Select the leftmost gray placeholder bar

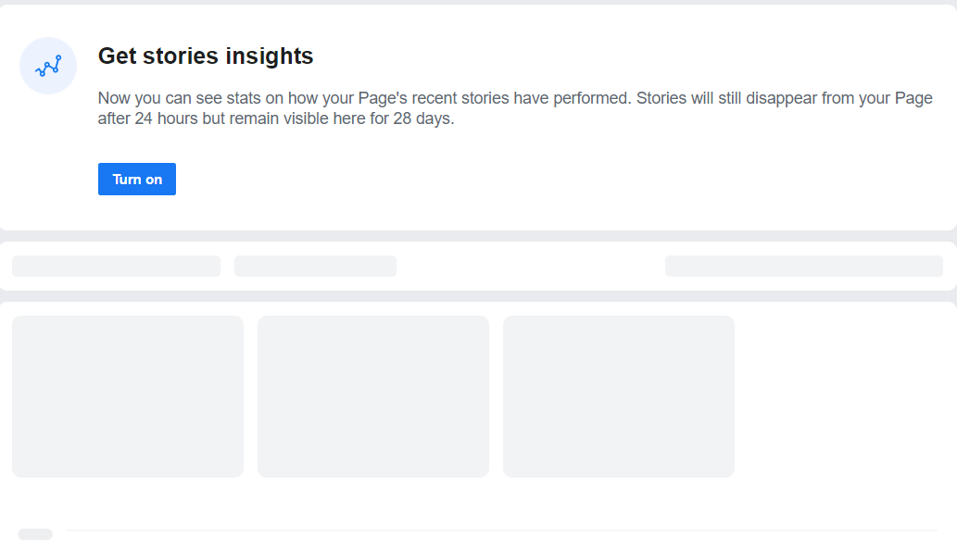(x=115, y=266)
